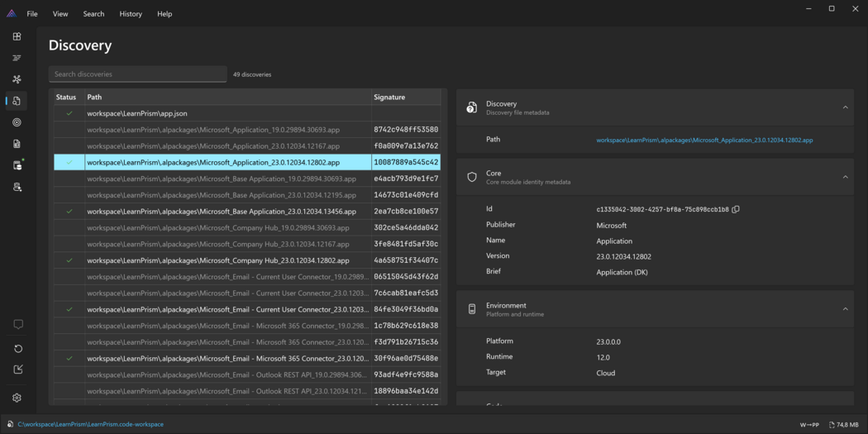Screen dimensions: 868x434
Task: Click signature 84fe3049f36bd0a
Action: (x=407, y=309)
